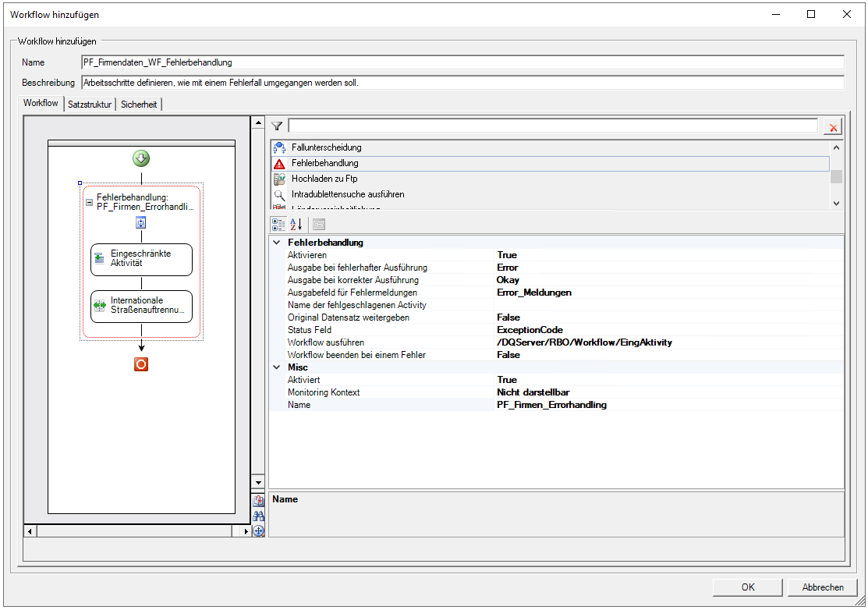Screen dimensions: 868x610
Task: Click the OK button
Action: pyautogui.click(x=747, y=587)
